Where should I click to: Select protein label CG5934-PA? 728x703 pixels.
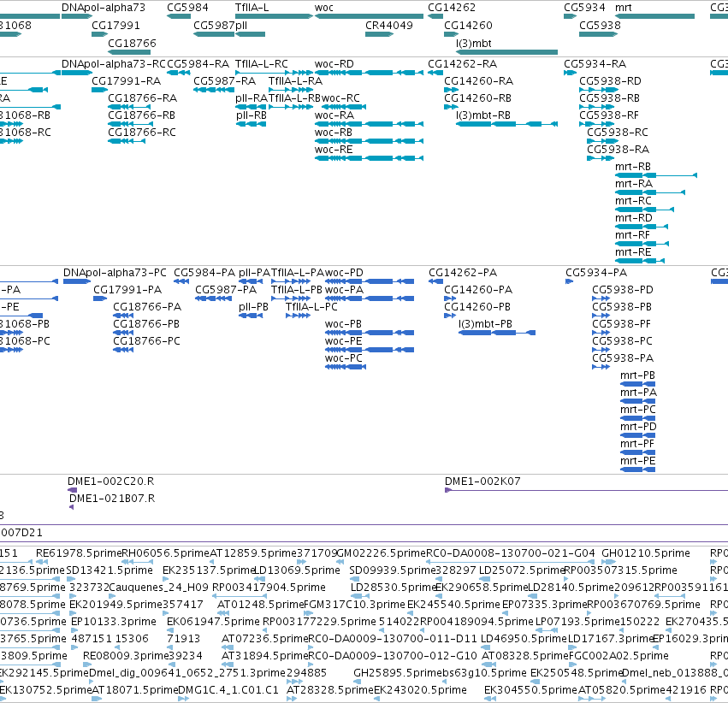[596, 272]
